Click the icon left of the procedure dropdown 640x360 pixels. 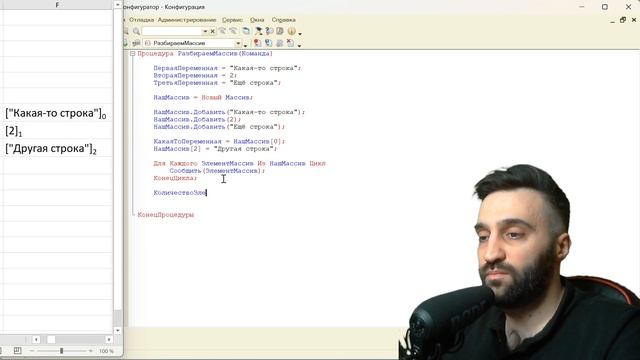[136, 42]
